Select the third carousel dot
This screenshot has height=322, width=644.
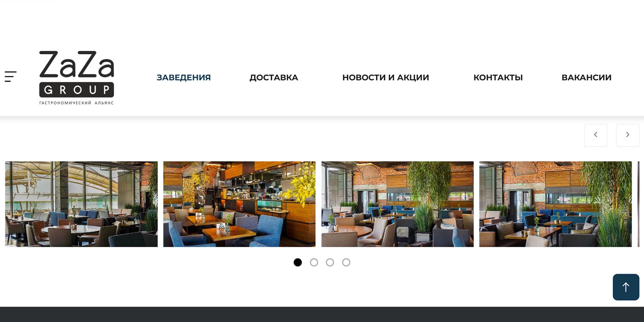tap(330, 263)
